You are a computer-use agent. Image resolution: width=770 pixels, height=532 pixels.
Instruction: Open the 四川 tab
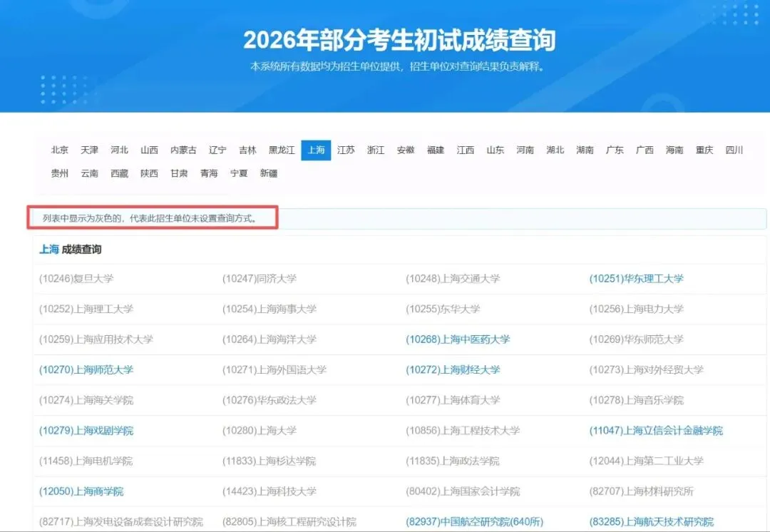click(x=734, y=150)
